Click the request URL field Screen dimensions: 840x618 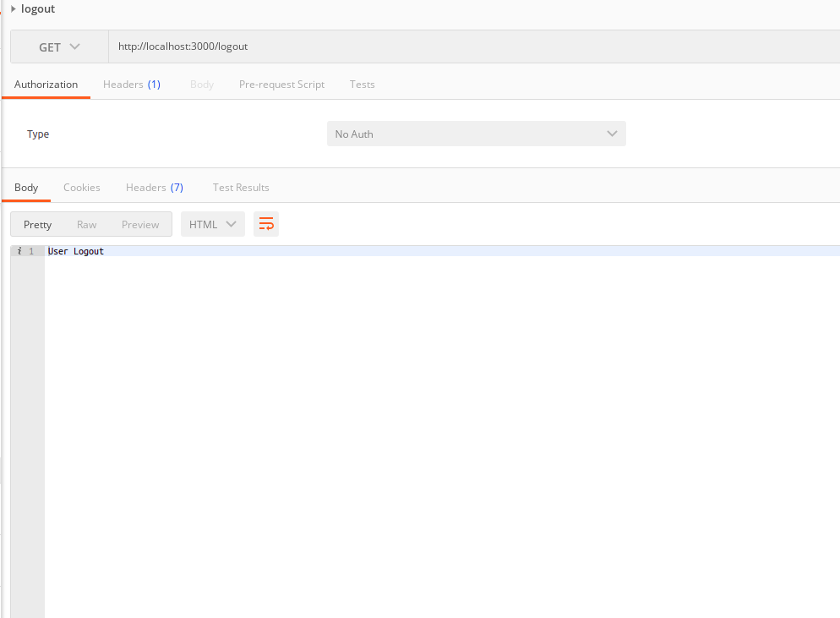click(474, 46)
